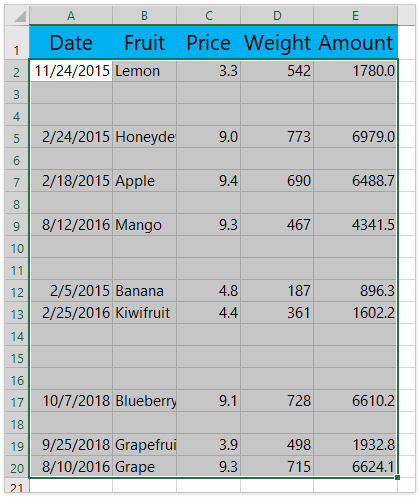Click the cell showing 6979.0

(355, 137)
